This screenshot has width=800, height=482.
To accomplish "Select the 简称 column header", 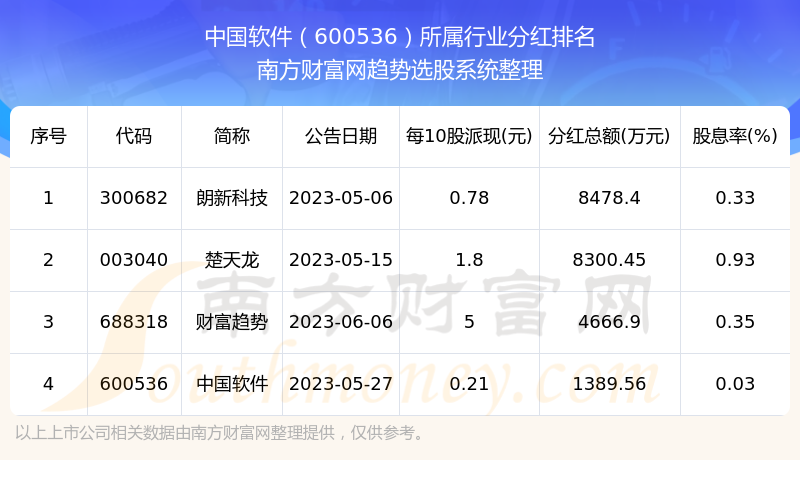I will [x=232, y=137].
